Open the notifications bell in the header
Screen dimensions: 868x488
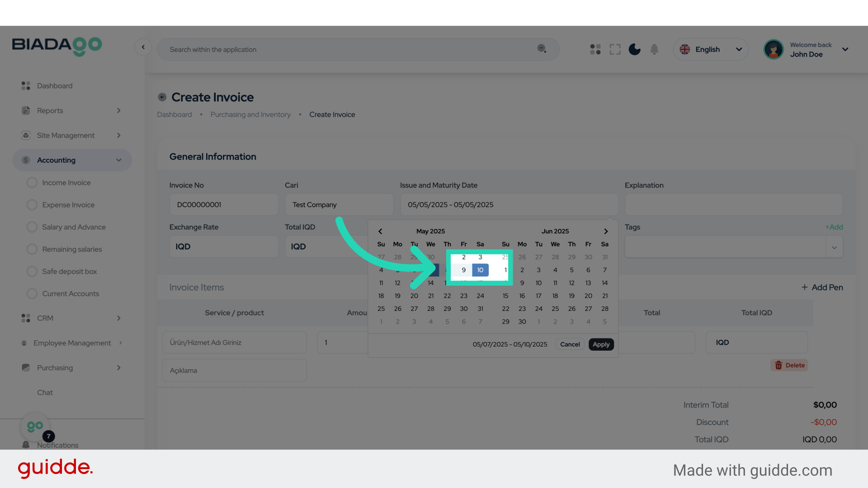click(654, 49)
